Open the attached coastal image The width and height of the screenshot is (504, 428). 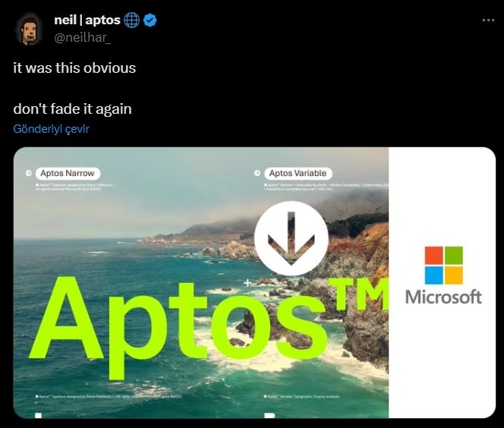[x=254, y=283]
